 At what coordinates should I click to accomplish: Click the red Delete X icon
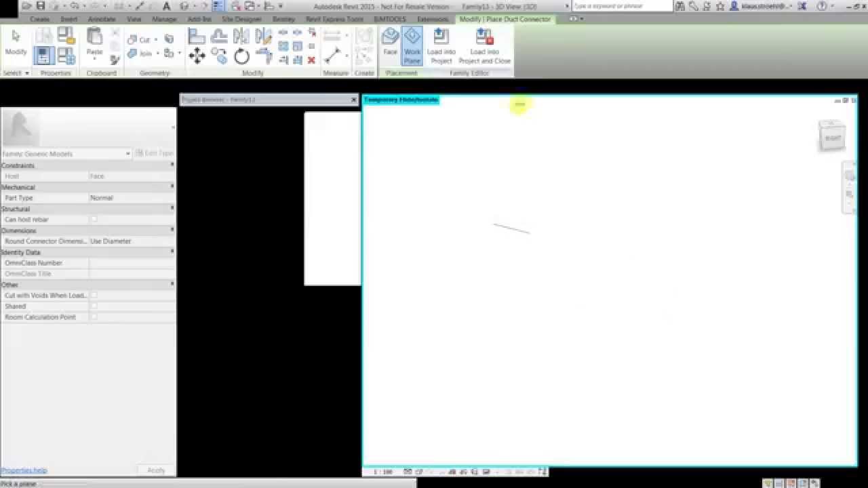(x=311, y=60)
